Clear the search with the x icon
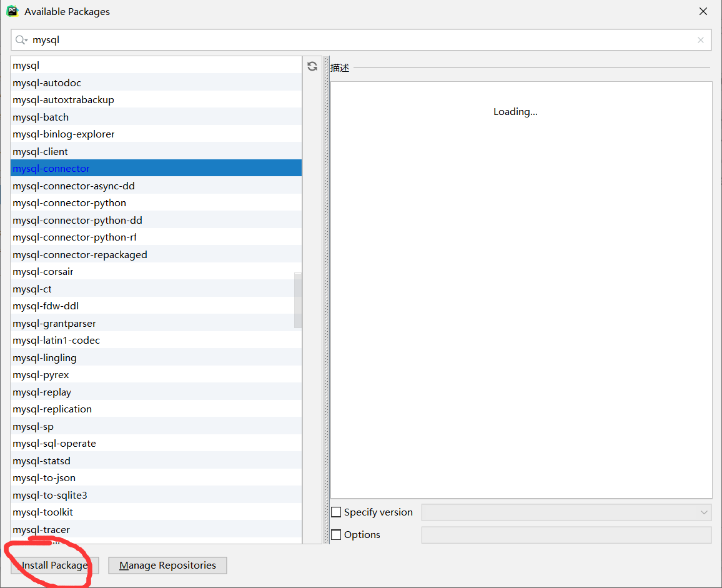722x588 pixels. pos(701,39)
